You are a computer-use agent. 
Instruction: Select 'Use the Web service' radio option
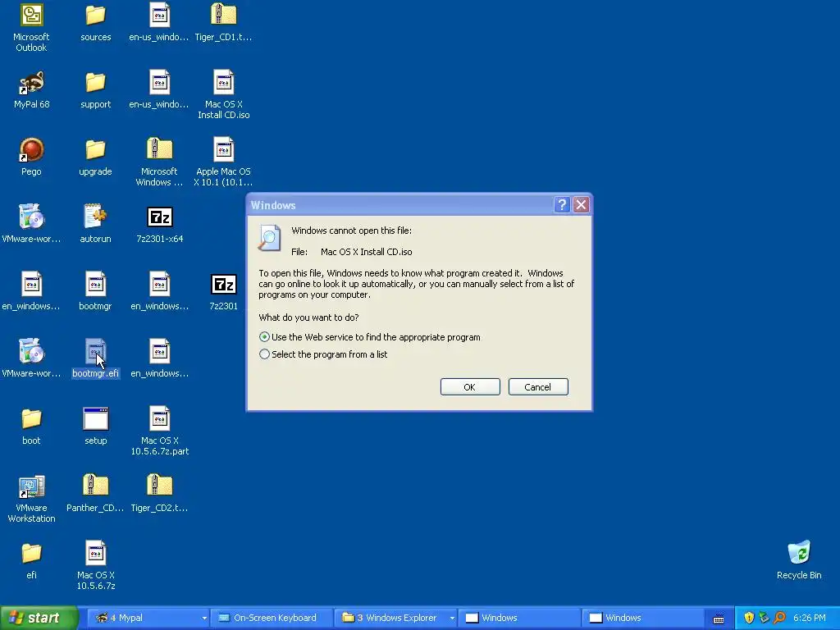coord(264,337)
